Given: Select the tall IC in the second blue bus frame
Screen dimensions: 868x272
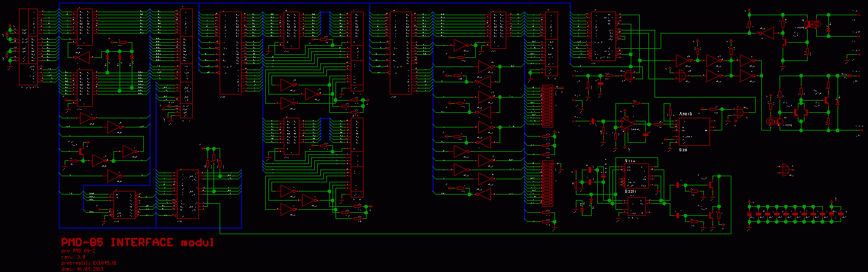Looking at the screenshot, I should tap(229, 54).
